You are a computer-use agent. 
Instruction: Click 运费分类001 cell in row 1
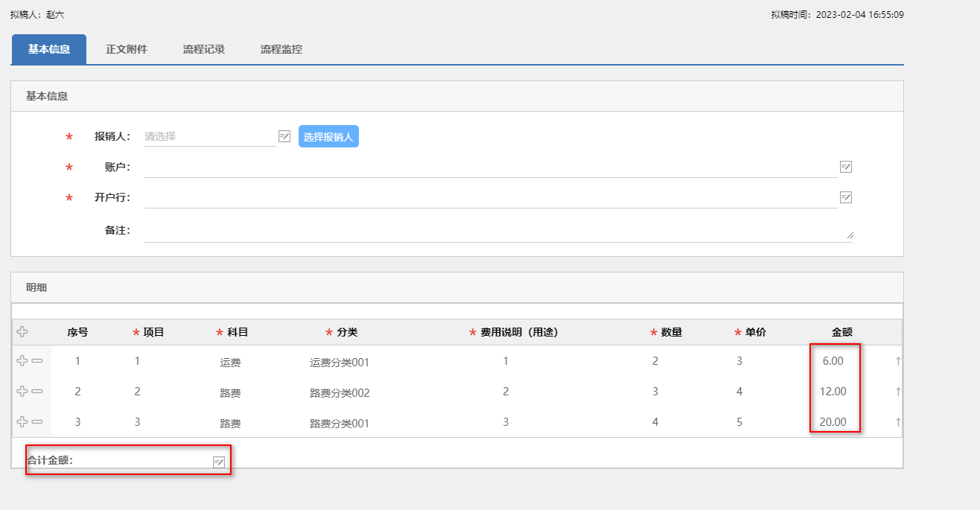(x=340, y=363)
